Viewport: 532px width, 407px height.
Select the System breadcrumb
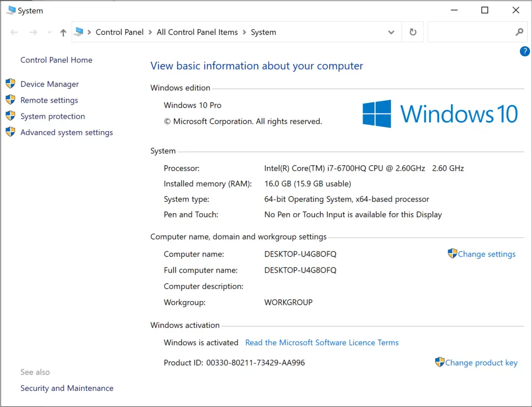263,32
